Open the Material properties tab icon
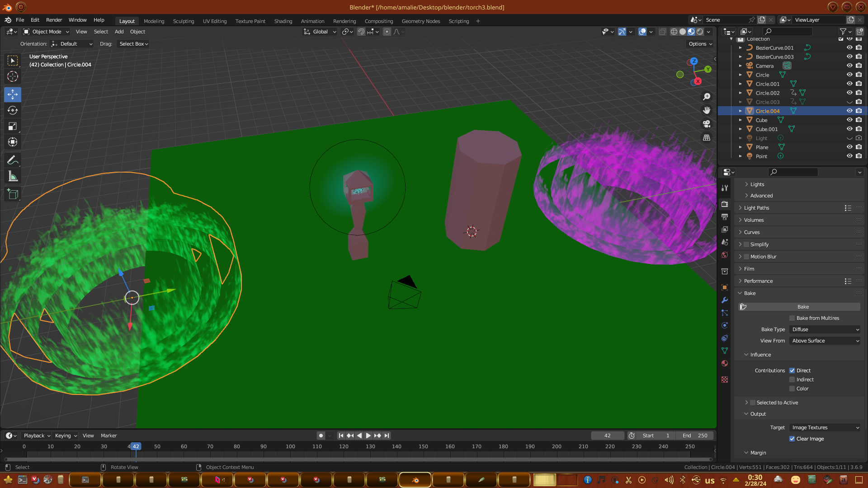Image resolution: width=868 pixels, height=488 pixels. coord(725,363)
